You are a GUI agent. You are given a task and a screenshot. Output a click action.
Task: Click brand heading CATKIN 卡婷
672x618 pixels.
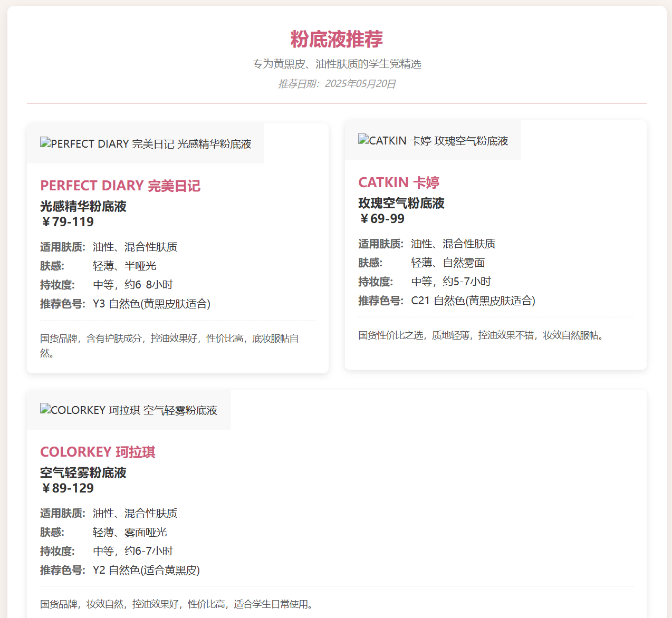coord(399,182)
